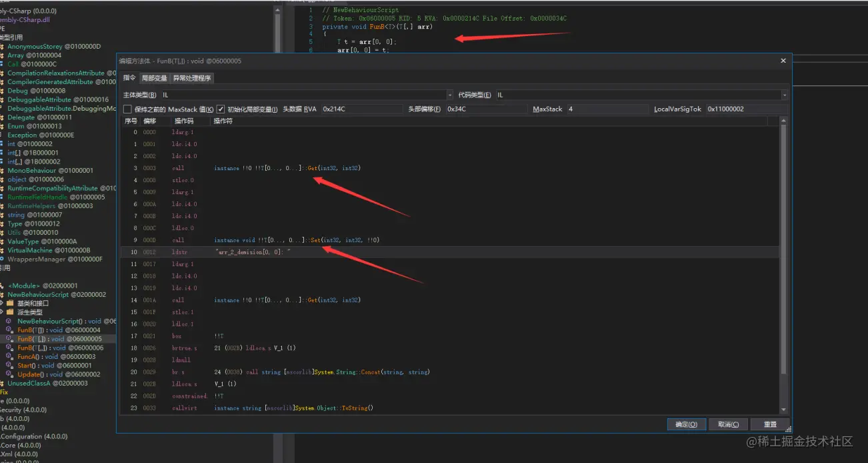
Task: Select RuntimeFieldHandle @01000005 reference
Action: point(56,197)
